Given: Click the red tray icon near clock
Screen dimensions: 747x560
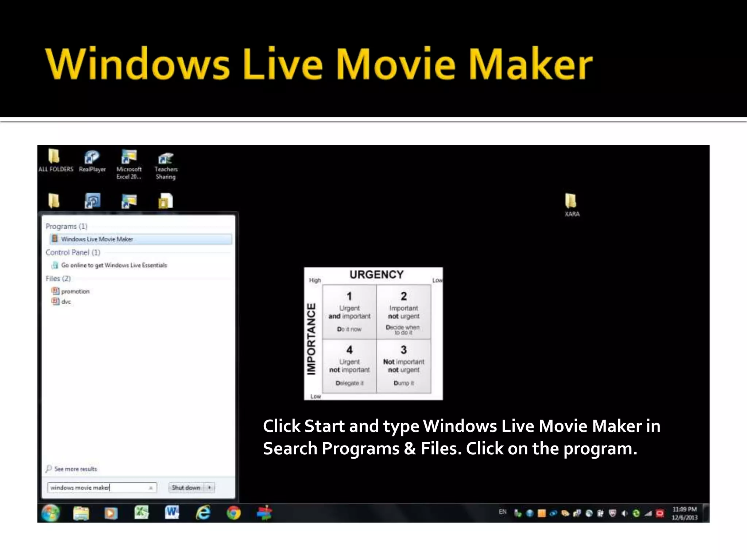Looking at the screenshot, I should pyautogui.click(x=660, y=513).
